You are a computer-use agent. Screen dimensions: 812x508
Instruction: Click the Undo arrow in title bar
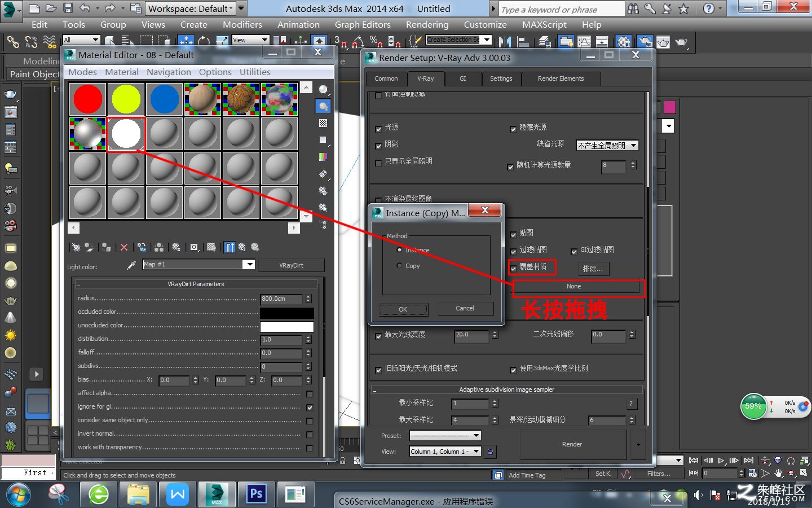coord(85,8)
